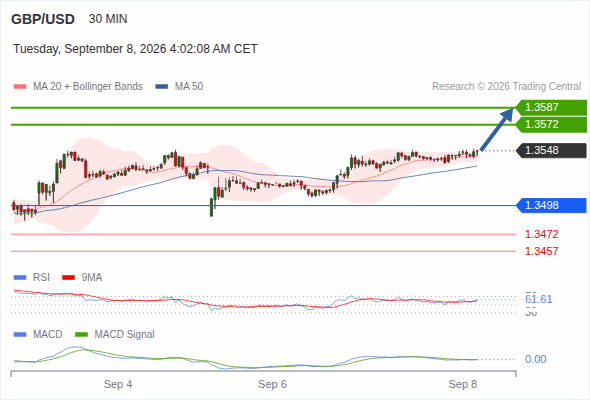Click the blue upward trend arrow
This screenshot has height=400, width=590.
[497, 129]
